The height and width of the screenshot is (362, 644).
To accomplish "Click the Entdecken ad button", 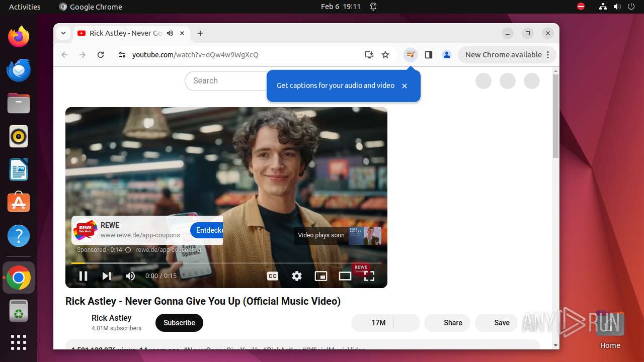I will coord(207,230).
